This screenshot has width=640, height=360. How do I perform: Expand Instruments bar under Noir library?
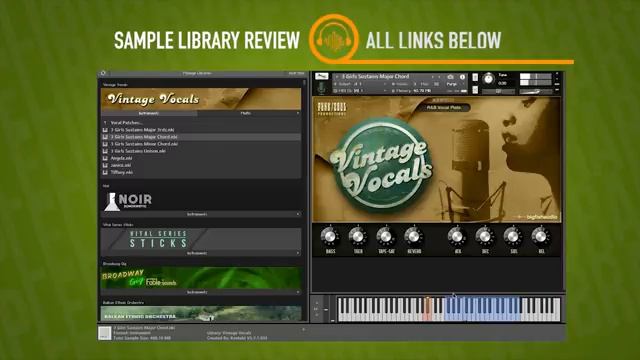point(201,214)
